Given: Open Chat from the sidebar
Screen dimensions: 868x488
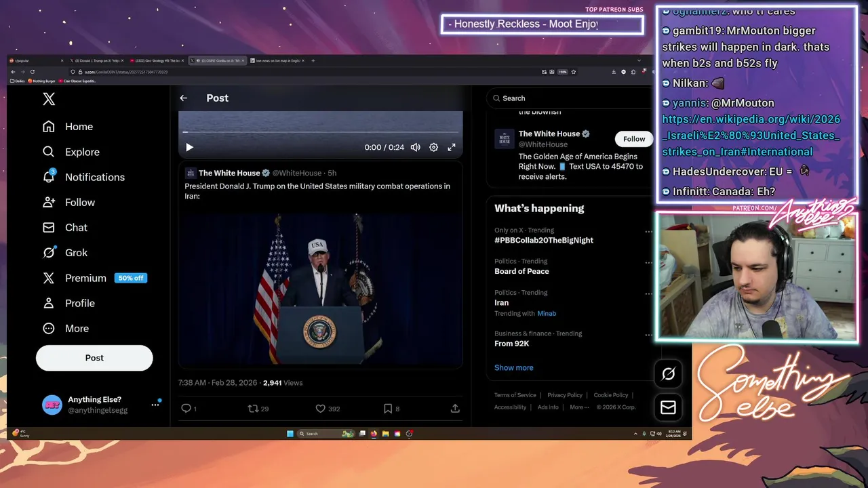Looking at the screenshot, I should (x=65, y=227).
